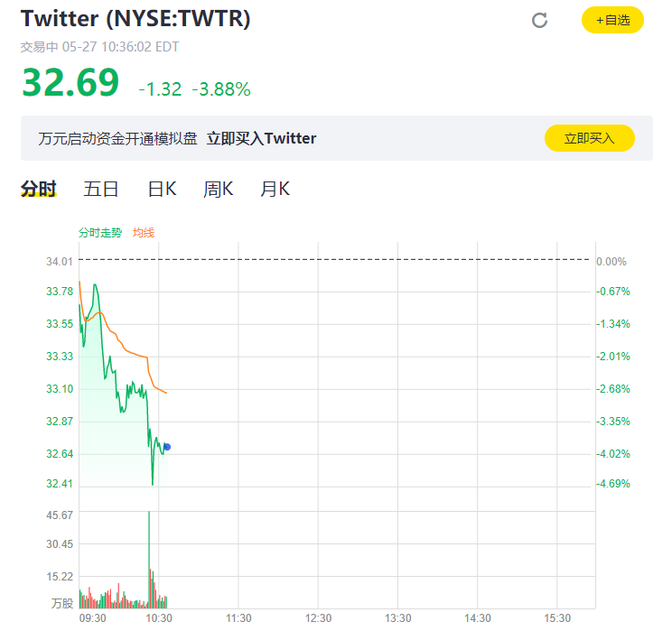The image size is (672, 631).
Task: Open the 立即买入Twitter promo link
Action: point(261,138)
